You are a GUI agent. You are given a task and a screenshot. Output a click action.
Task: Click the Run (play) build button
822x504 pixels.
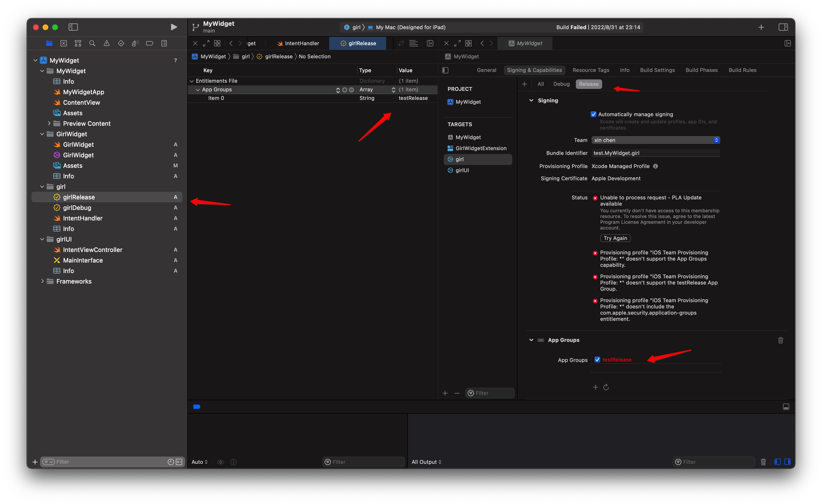click(x=173, y=27)
